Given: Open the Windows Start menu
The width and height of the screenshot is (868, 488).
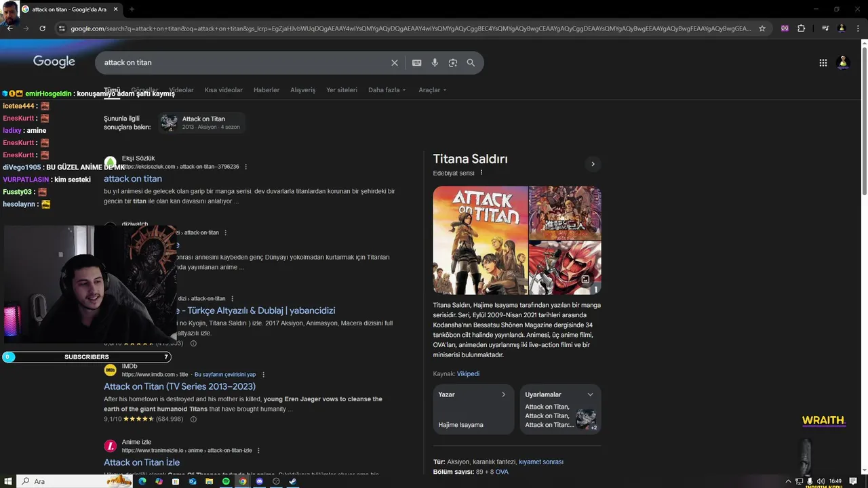Looking at the screenshot, I should pos(7,481).
